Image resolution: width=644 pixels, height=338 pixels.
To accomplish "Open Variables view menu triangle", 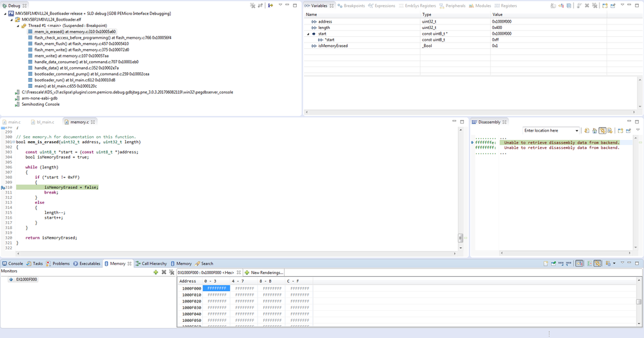I will 622,5.
